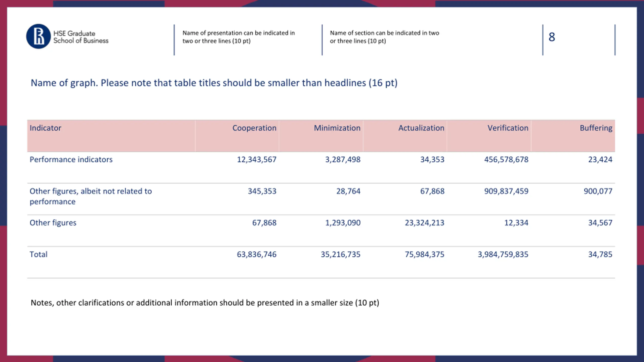Select the Verification column header
644x362 pixels.
(x=489, y=136)
